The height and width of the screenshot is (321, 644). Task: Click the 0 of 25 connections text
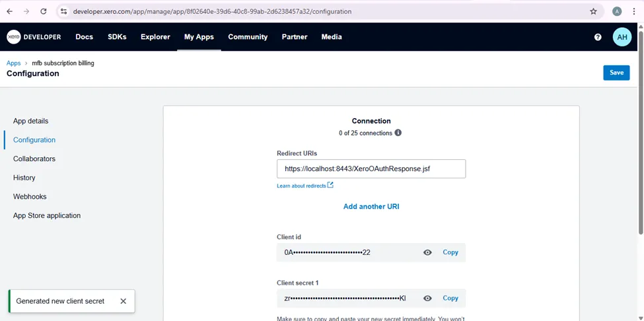[365, 133]
